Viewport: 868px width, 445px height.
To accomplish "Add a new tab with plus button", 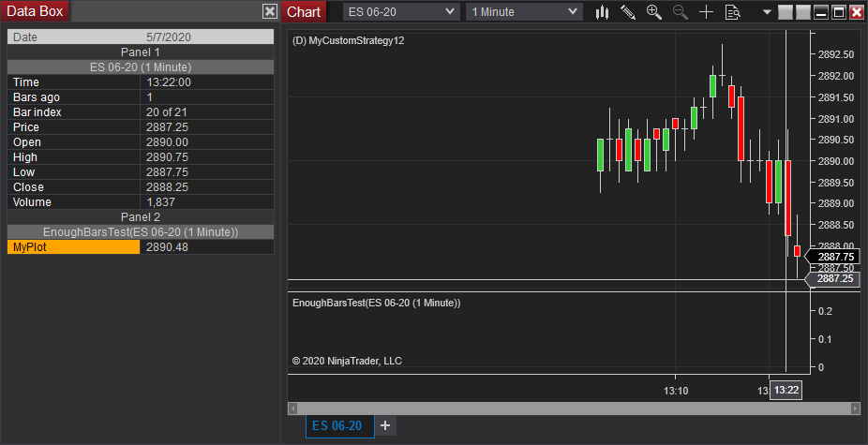I will coord(385,425).
